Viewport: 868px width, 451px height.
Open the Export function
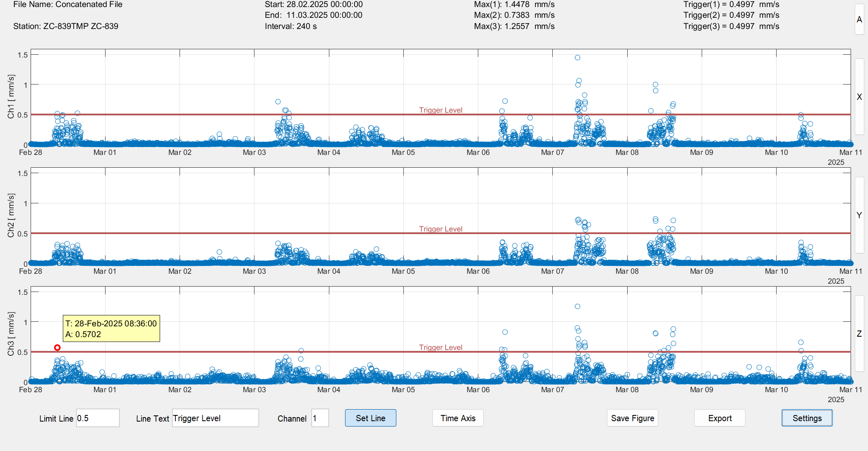point(719,418)
